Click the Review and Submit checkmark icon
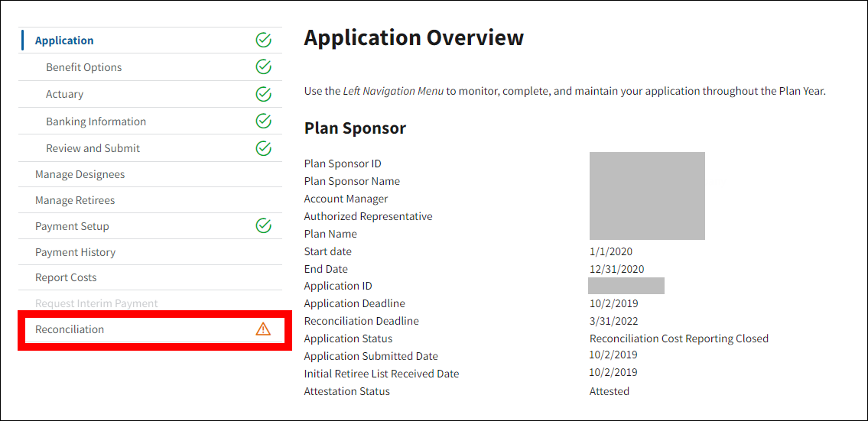Image resolution: width=868 pixels, height=421 pixels. pos(263,148)
